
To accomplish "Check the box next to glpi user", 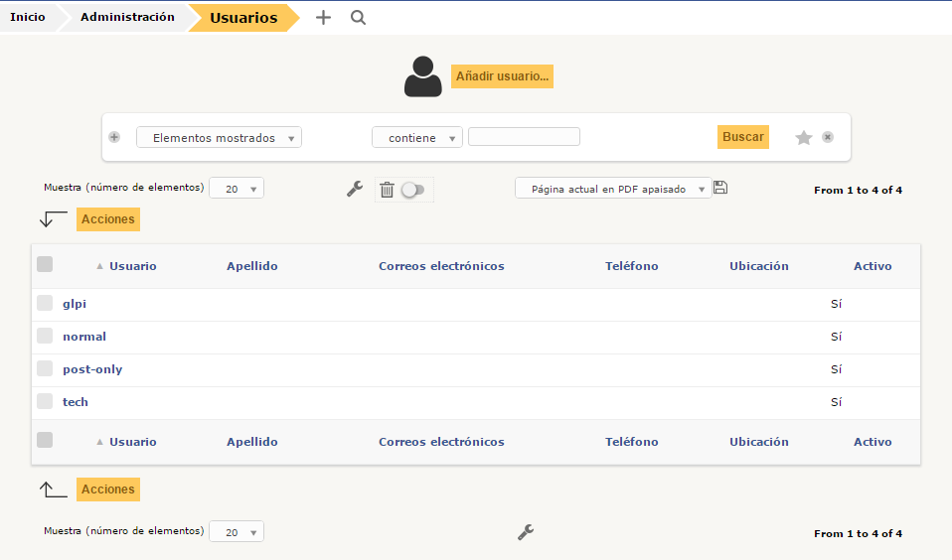I will pos(45,304).
